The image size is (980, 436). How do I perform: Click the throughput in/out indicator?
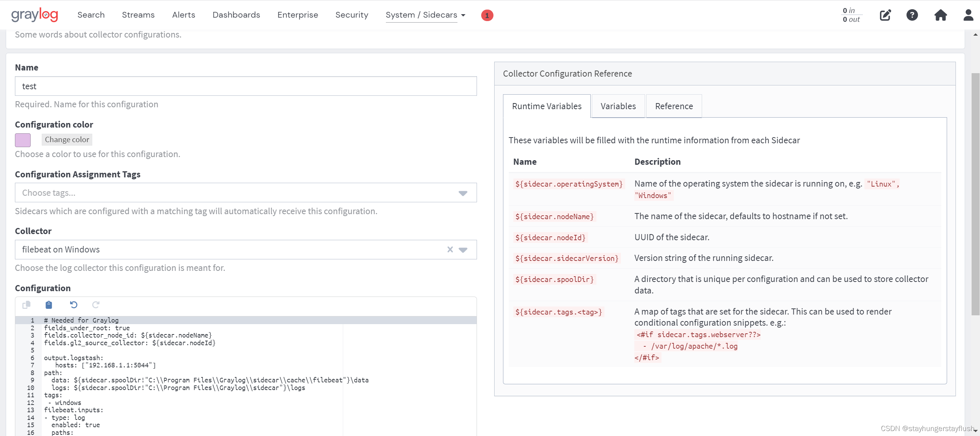point(851,15)
